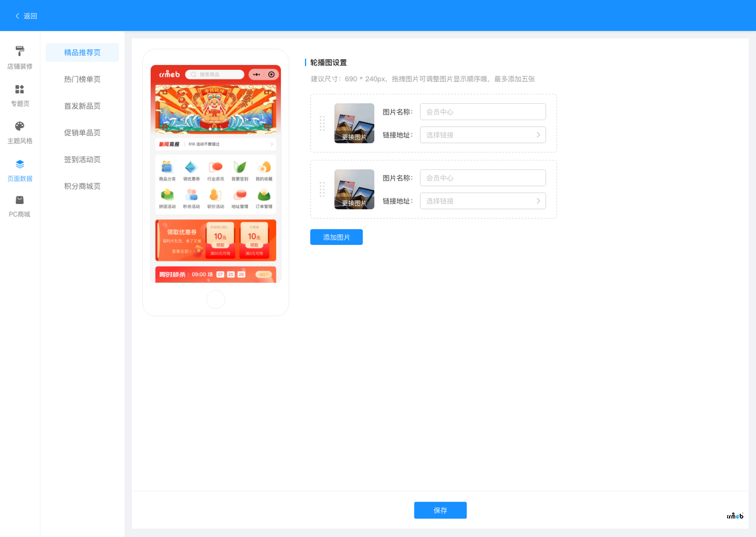The height and width of the screenshot is (537, 756).
Task: Click the 添加图片 button
Action: (336, 237)
